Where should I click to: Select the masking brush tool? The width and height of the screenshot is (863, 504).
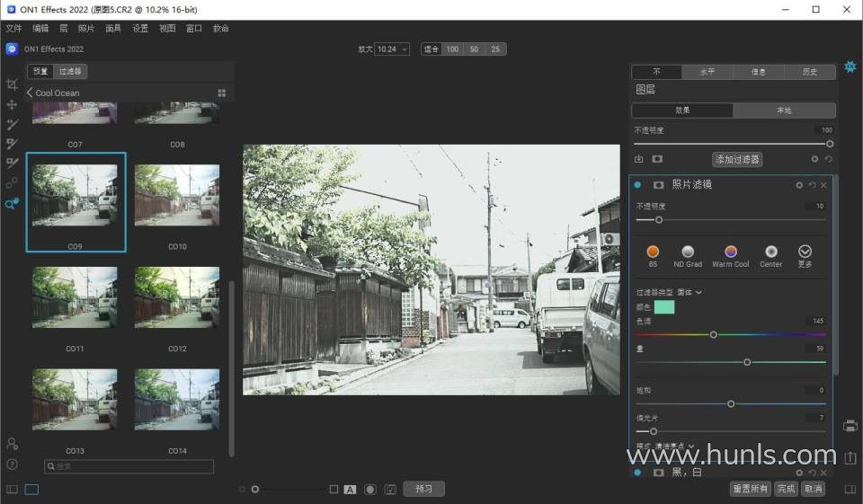(x=12, y=124)
